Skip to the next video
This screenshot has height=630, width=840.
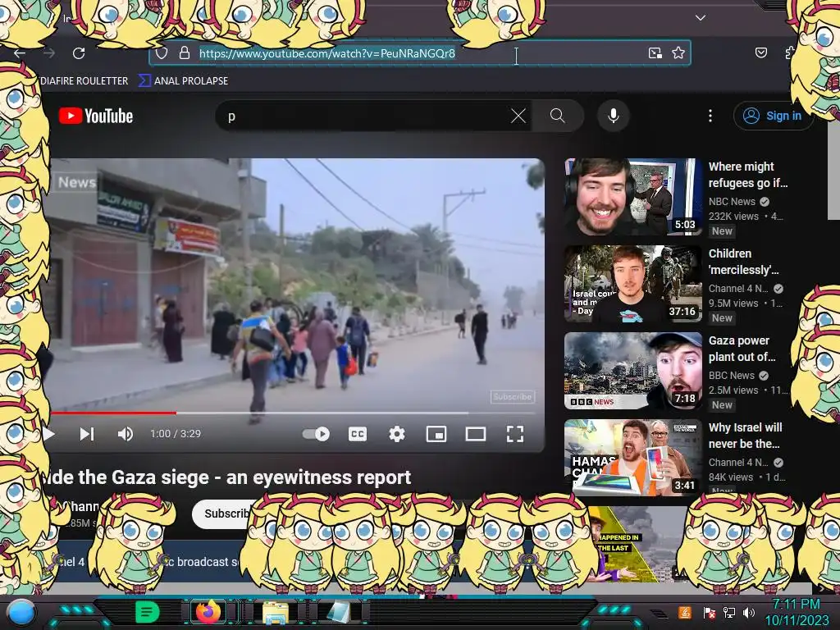click(87, 434)
